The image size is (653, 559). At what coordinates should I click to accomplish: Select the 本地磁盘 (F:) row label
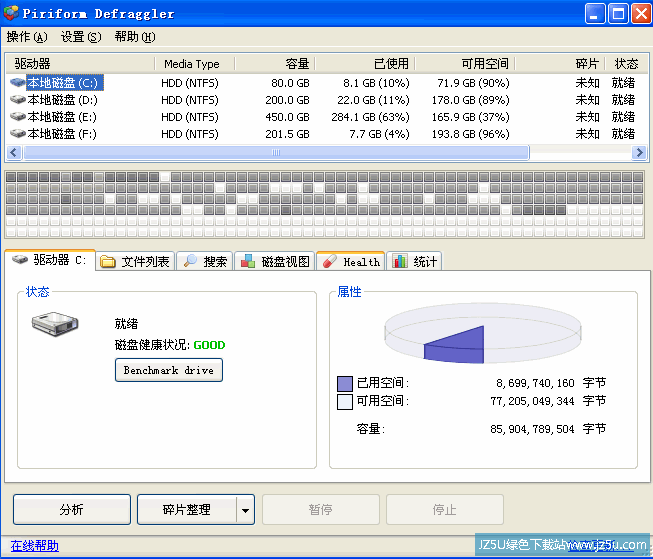pyautogui.click(x=62, y=134)
